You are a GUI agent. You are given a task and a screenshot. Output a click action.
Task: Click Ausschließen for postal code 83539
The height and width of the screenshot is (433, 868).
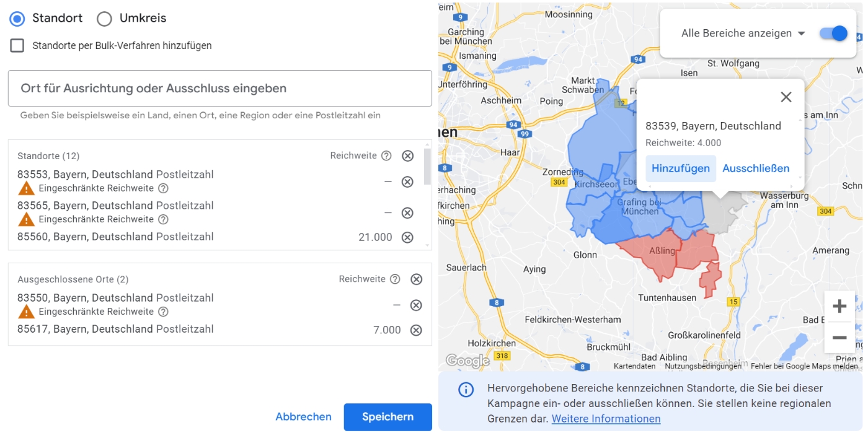coord(756,168)
